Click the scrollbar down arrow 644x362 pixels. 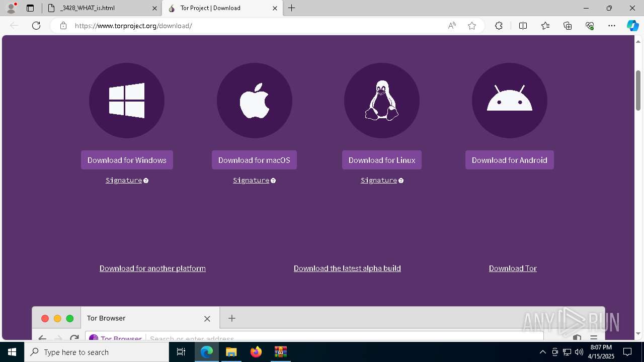pyautogui.click(x=638, y=333)
